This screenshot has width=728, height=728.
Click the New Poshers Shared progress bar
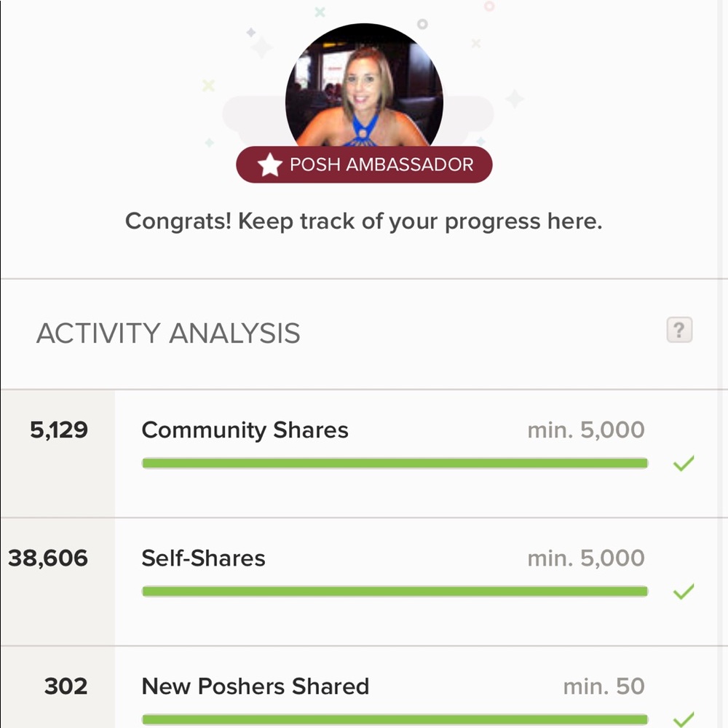coord(395,719)
